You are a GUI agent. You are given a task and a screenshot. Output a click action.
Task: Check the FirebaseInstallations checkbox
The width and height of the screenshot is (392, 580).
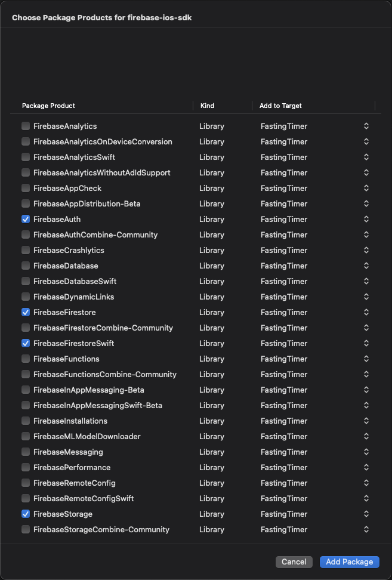(26, 421)
